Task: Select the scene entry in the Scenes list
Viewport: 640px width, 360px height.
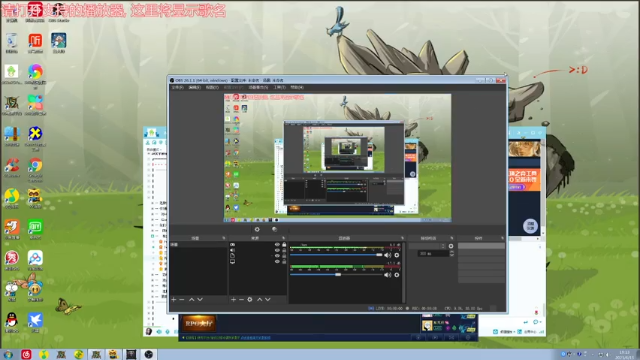Action: tap(198, 244)
